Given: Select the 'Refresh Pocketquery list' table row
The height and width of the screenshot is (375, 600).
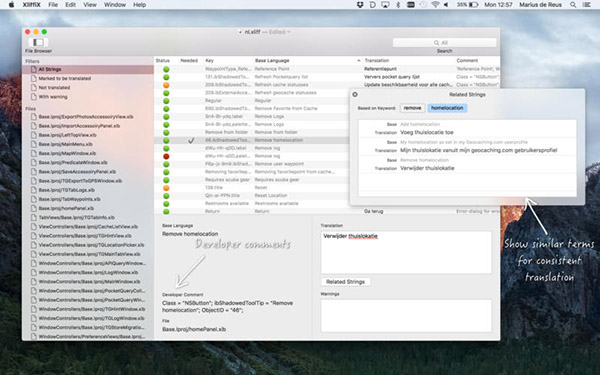Looking at the screenshot, I should [x=327, y=77].
